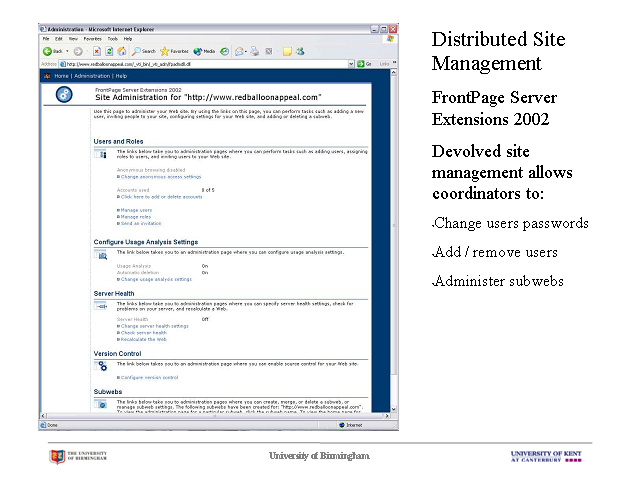Click the University of Kent logo

pyautogui.click(x=546, y=456)
